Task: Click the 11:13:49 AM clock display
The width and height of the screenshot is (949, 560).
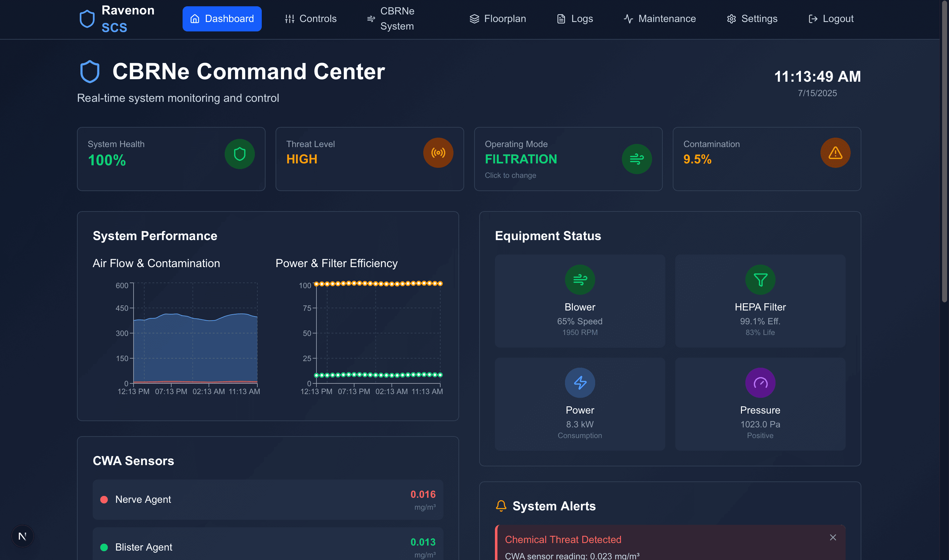Action: (817, 77)
